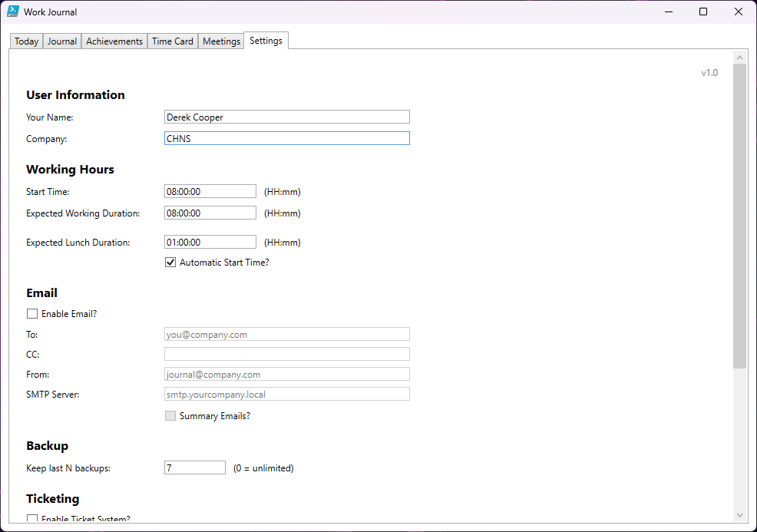Tick the Enable Ticket System checkbox
Image resolution: width=757 pixels, height=532 pixels.
pyautogui.click(x=32, y=519)
